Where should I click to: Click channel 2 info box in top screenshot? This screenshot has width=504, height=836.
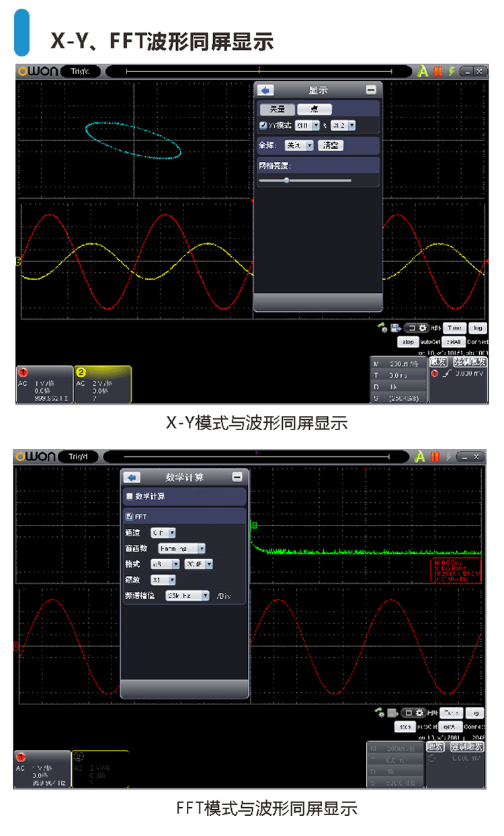click(102, 384)
